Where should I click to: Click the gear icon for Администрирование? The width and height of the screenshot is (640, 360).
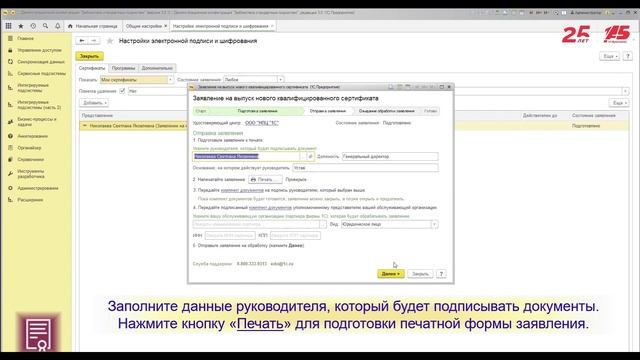pyautogui.click(x=10, y=188)
